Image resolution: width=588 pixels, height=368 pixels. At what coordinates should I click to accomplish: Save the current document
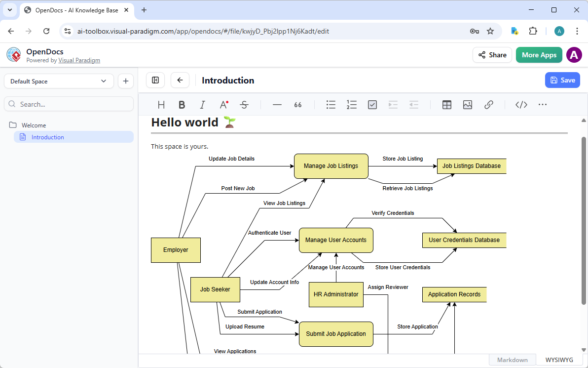point(562,80)
